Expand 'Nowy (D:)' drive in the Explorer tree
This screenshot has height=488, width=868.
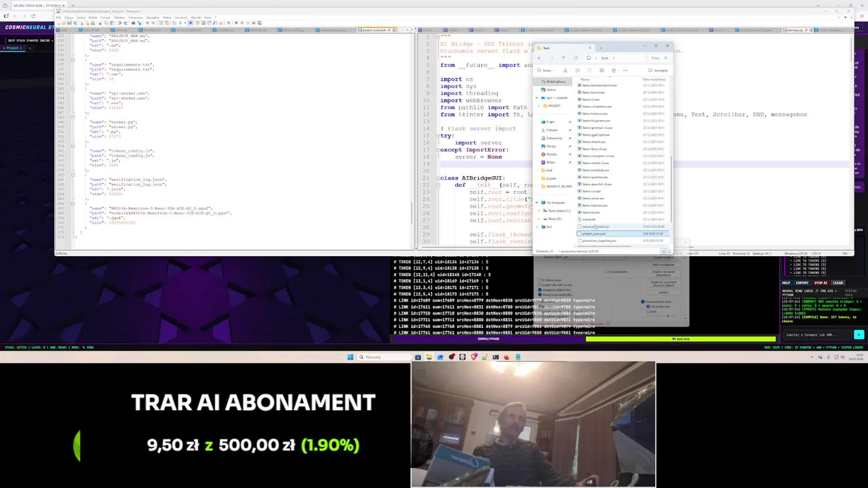pyautogui.click(x=538, y=219)
